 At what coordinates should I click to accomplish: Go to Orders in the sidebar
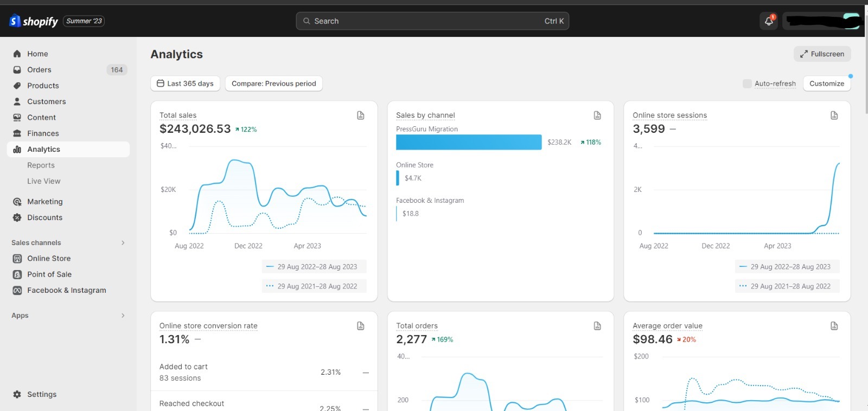39,70
